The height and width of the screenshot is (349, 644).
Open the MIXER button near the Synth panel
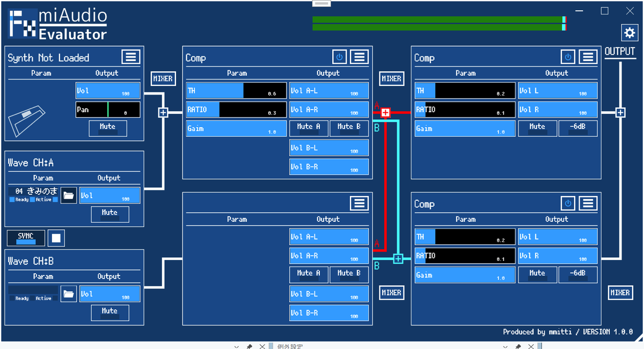[163, 78]
